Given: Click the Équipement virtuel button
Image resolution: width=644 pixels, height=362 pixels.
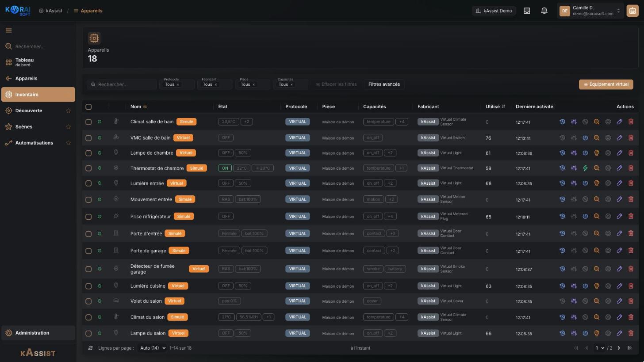Looking at the screenshot, I should click(606, 84).
